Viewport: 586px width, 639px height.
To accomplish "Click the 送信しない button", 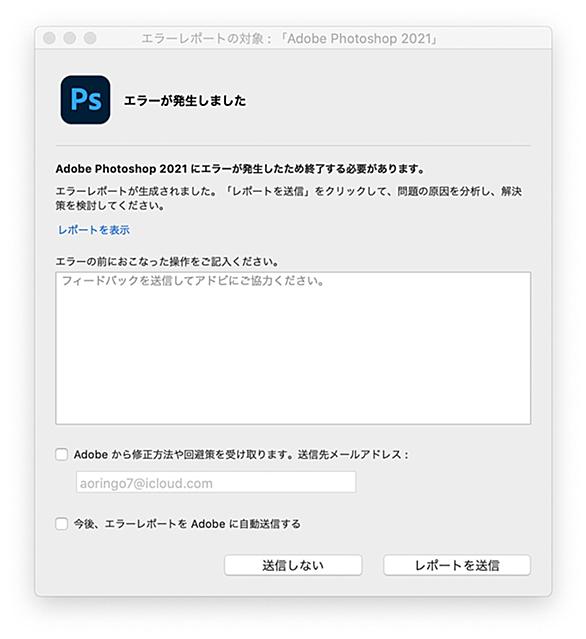I will click(293, 565).
